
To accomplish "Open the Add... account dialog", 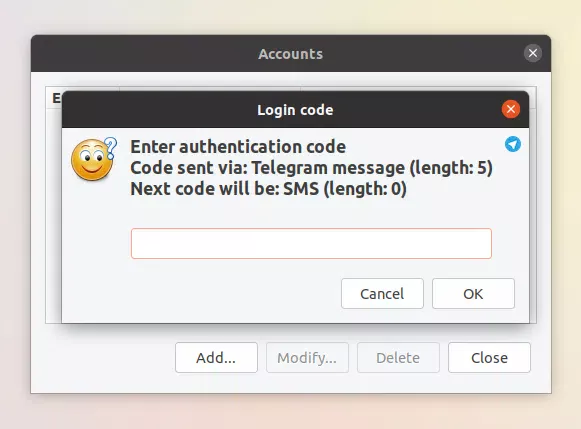I will coord(216,358).
